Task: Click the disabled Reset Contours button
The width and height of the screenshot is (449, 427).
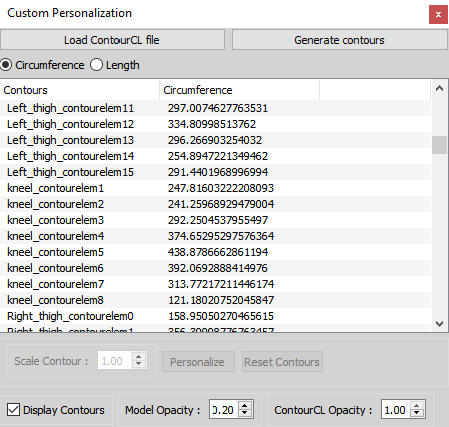Action: tap(282, 362)
